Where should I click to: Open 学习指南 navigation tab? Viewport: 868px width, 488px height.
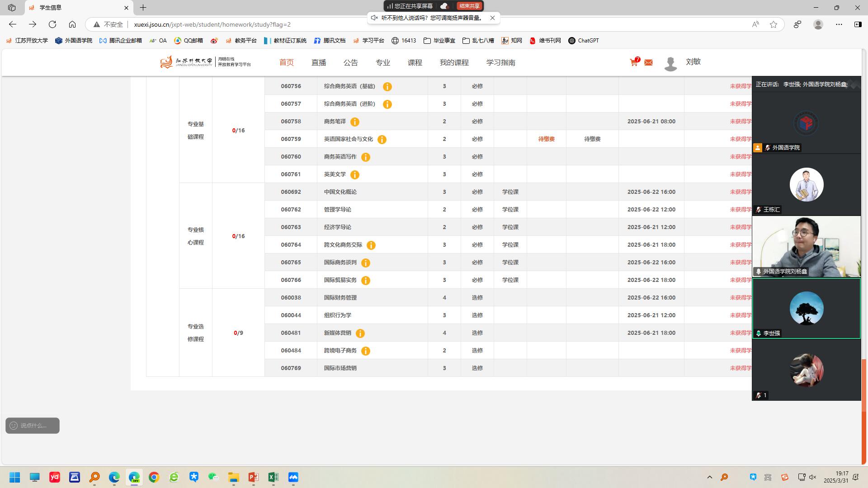coord(500,63)
